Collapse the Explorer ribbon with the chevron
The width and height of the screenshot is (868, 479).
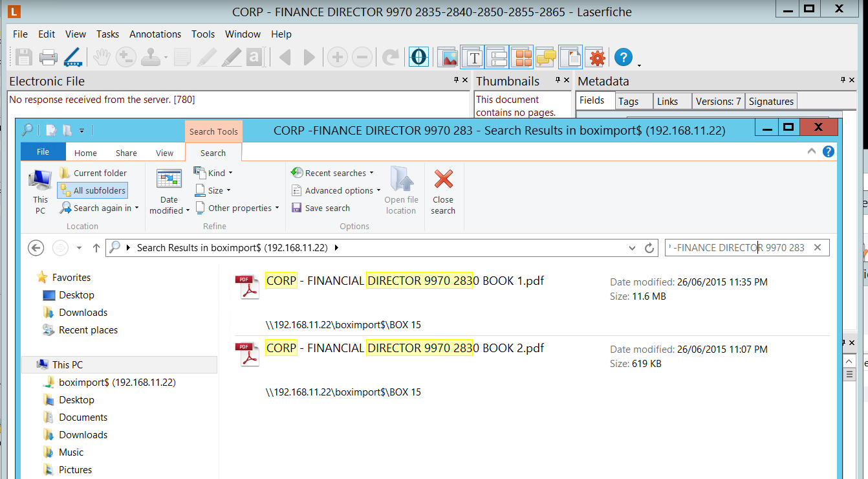[812, 151]
